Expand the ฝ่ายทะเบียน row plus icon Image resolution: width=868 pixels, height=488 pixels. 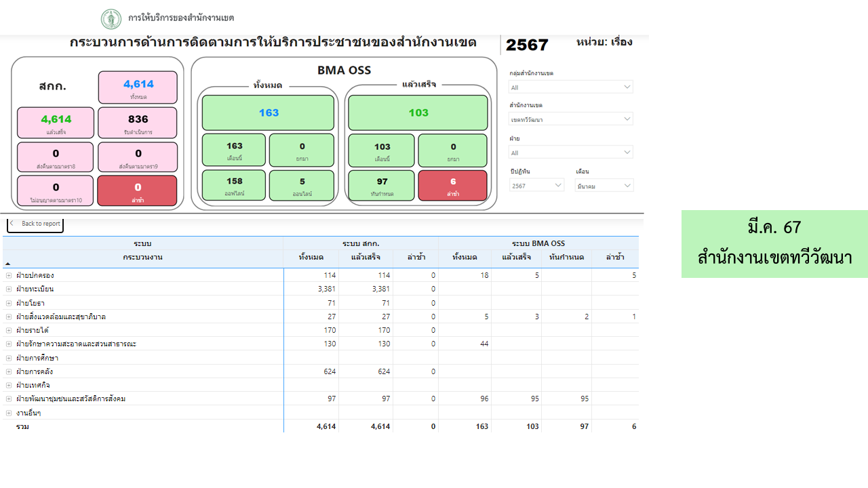(9, 289)
